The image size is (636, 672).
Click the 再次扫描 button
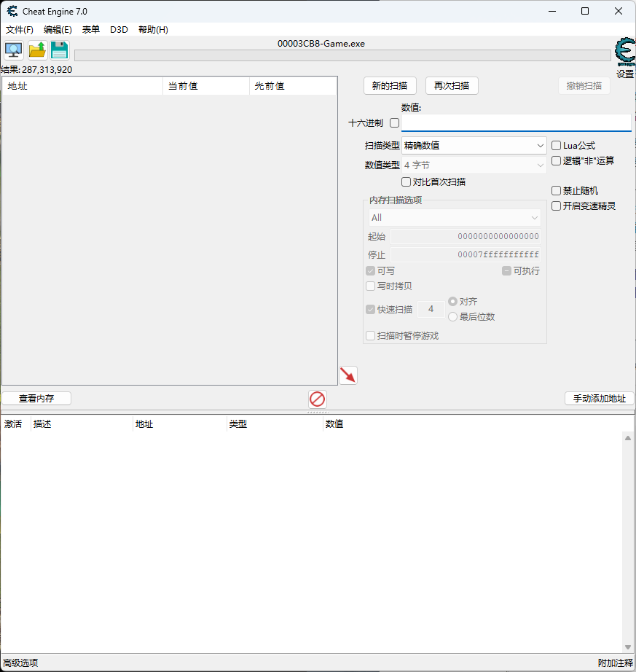coord(452,86)
